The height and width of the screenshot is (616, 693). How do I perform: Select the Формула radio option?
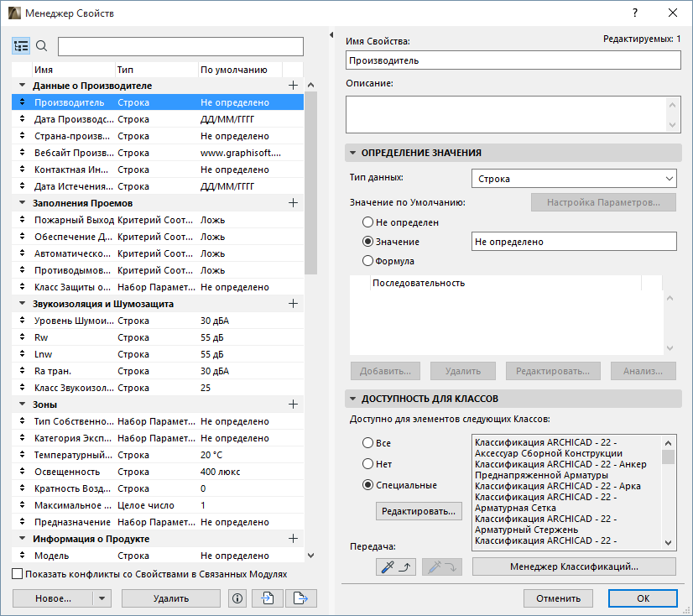[367, 261]
